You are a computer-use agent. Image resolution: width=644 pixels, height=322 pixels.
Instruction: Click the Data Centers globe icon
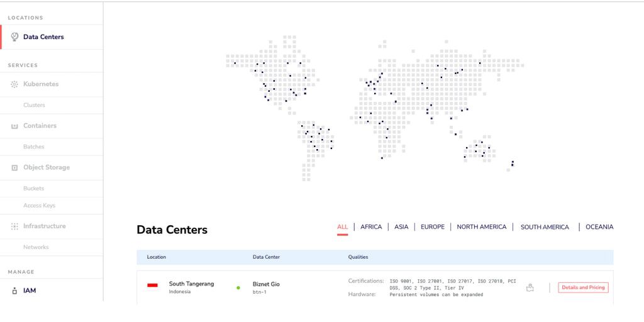click(14, 37)
